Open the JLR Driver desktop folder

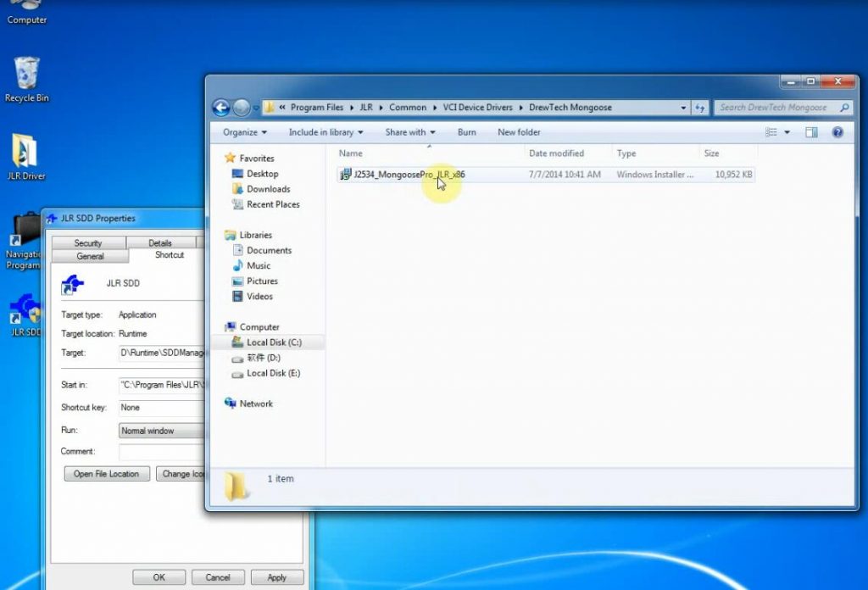[26, 157]
